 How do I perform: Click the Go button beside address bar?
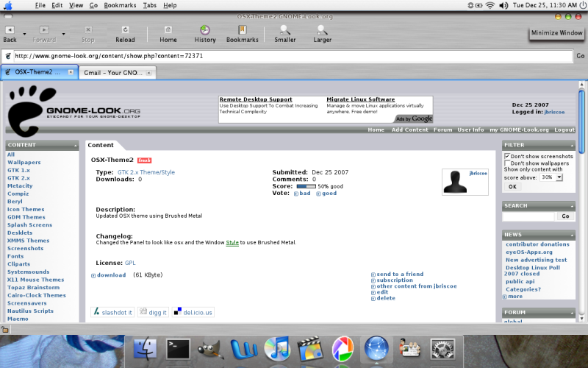(x=581, y=56)
